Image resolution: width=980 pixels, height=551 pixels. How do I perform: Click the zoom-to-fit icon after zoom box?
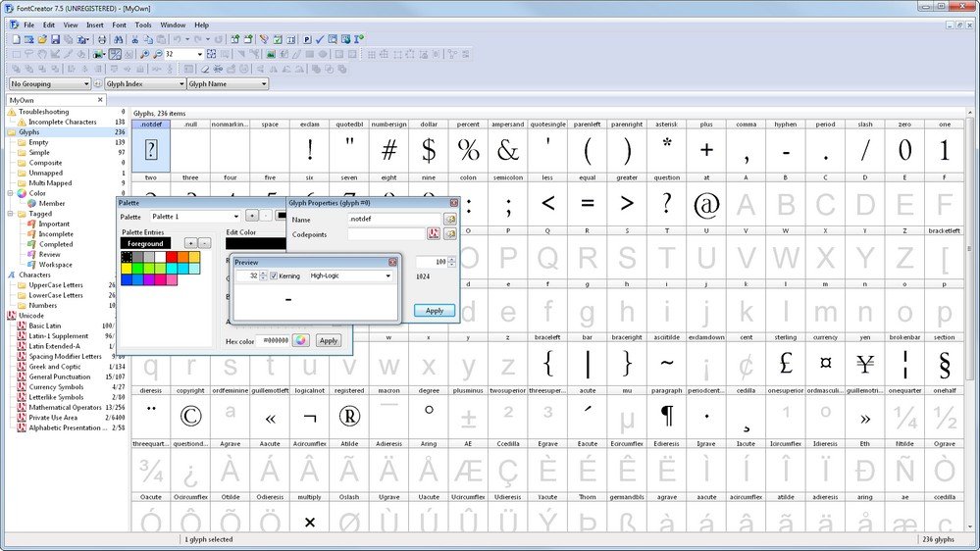click(211, 54)
